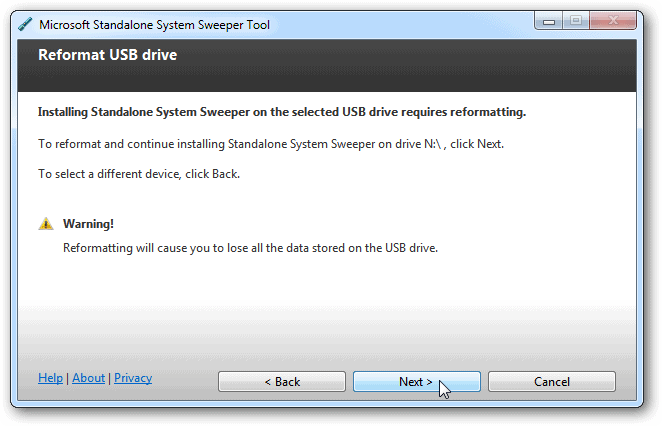Click the 'Reformat USB drive' heading

tap(107, 55)
